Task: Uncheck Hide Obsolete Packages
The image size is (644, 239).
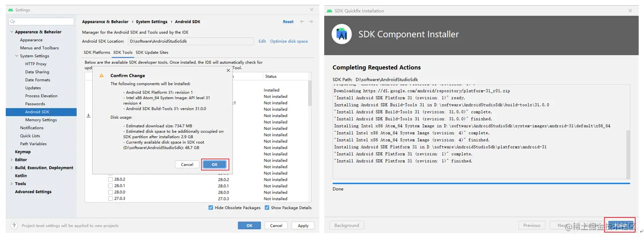Action: [211, 207]
